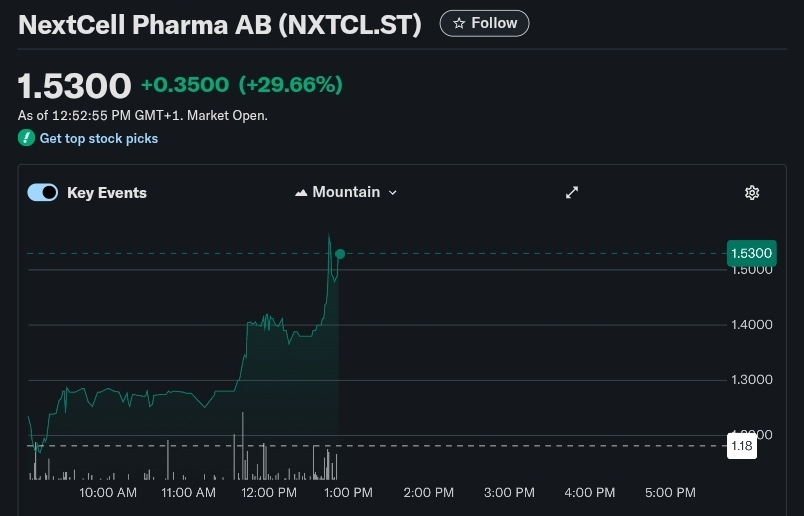Click the 5:00 PM time axis label
This screenshot has height=516, width=804.
(x=670, y=492)
